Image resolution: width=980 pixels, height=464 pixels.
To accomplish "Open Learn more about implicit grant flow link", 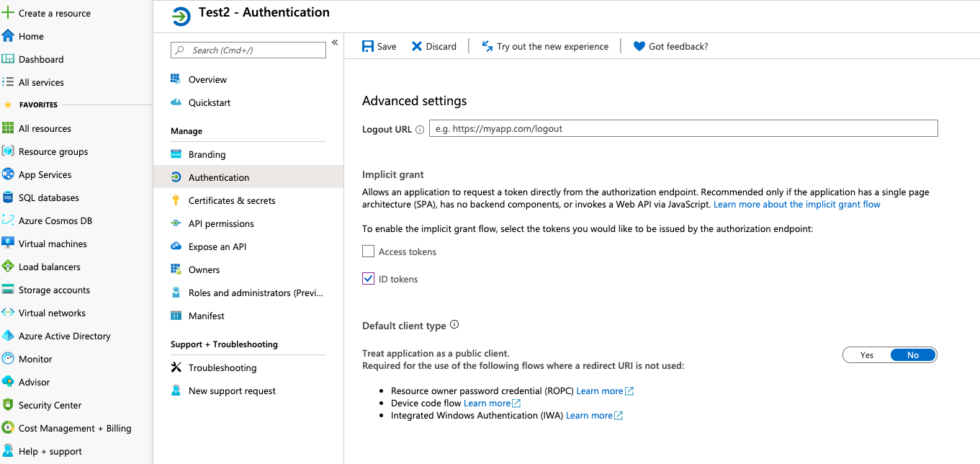I will (797, 205).
